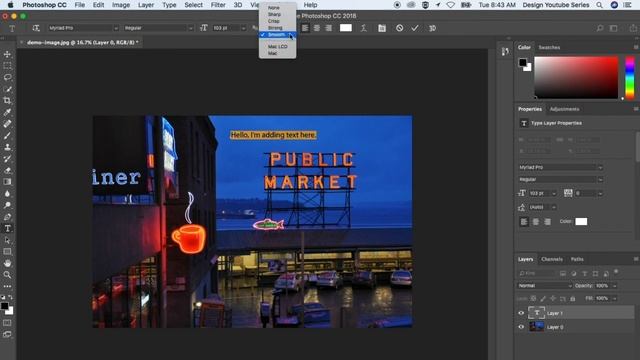The image size is (640, 360).
Task: Click the foreground color swatch in Color panel
Action: [x=522, y=62]
